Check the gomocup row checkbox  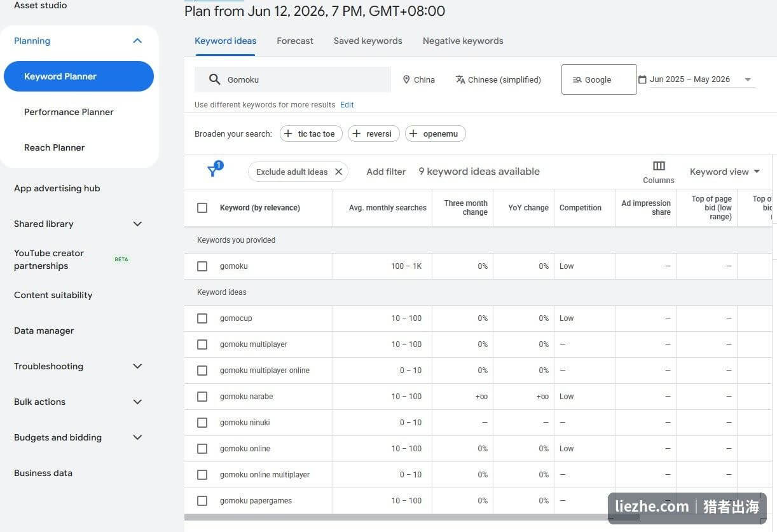202,318
